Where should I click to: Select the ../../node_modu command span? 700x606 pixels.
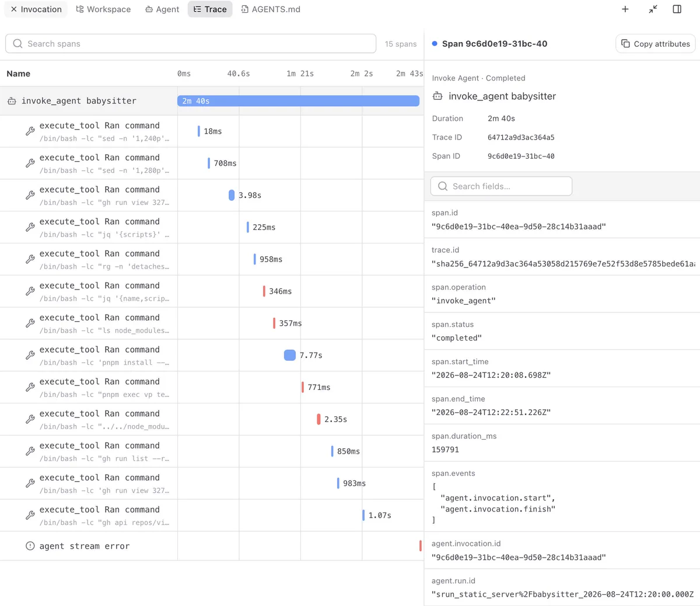212,420
